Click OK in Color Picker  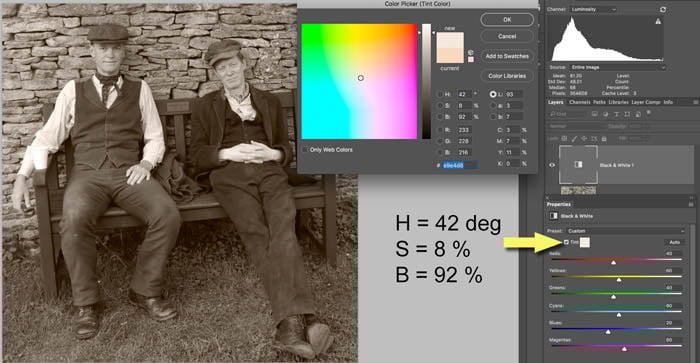tap(507, 20)
